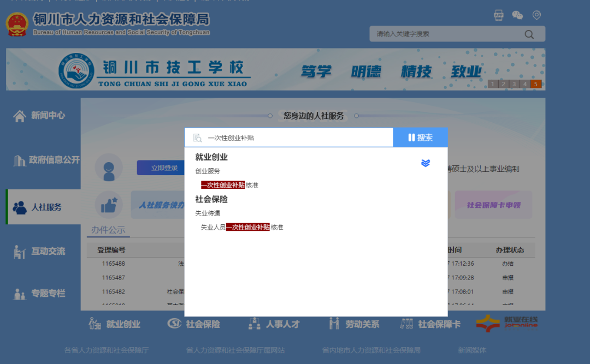Open the 失业人员一次性创业补贴核准 result
Screen dimensions: 590x364
pos(242,227)
